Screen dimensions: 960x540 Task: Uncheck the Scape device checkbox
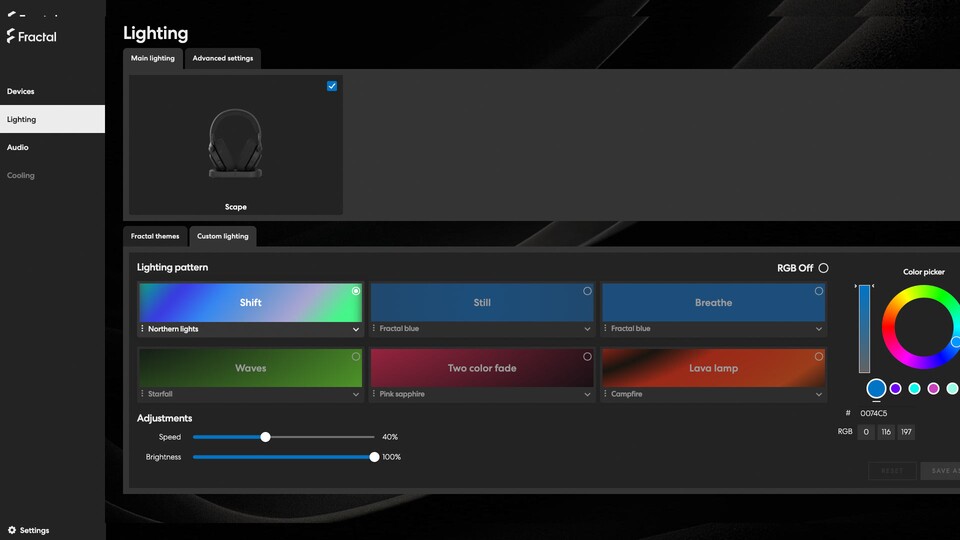point(332,86)
